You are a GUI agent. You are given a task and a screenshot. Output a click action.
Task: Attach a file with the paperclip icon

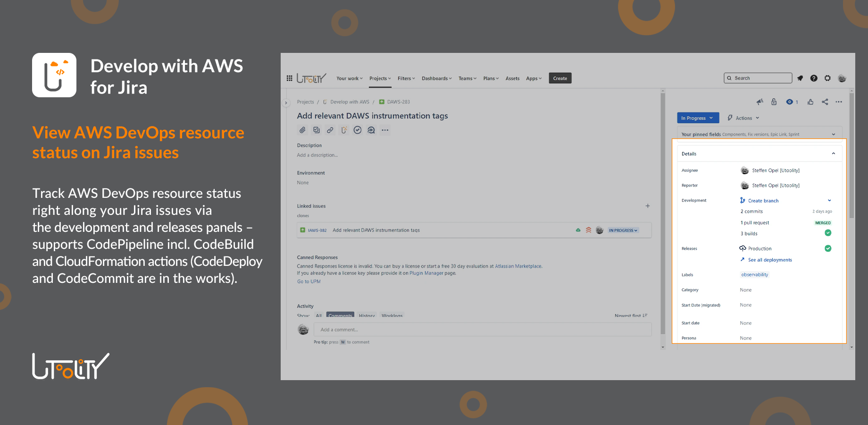point(303,130)
